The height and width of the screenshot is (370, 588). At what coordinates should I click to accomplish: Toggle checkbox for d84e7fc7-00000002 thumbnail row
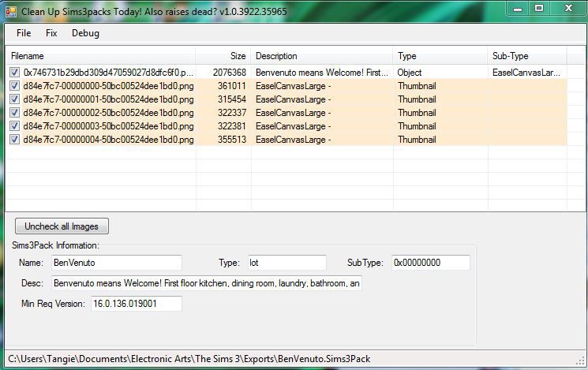tap(14, 113)
